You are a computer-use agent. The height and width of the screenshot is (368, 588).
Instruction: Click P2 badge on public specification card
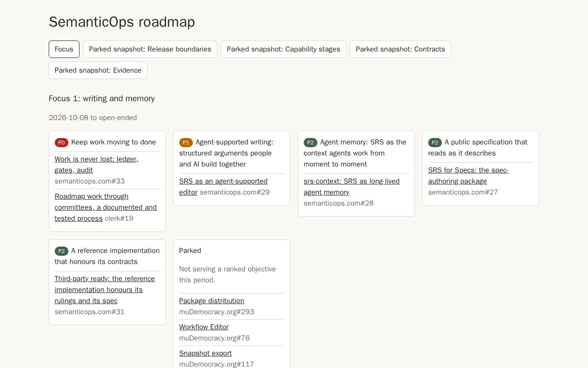pos(435,143)
